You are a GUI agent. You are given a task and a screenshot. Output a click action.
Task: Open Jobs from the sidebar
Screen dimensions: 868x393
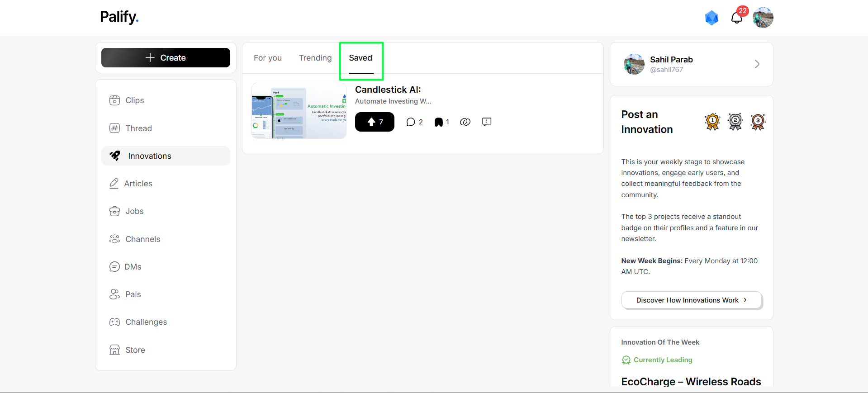(x=166, y=211)
